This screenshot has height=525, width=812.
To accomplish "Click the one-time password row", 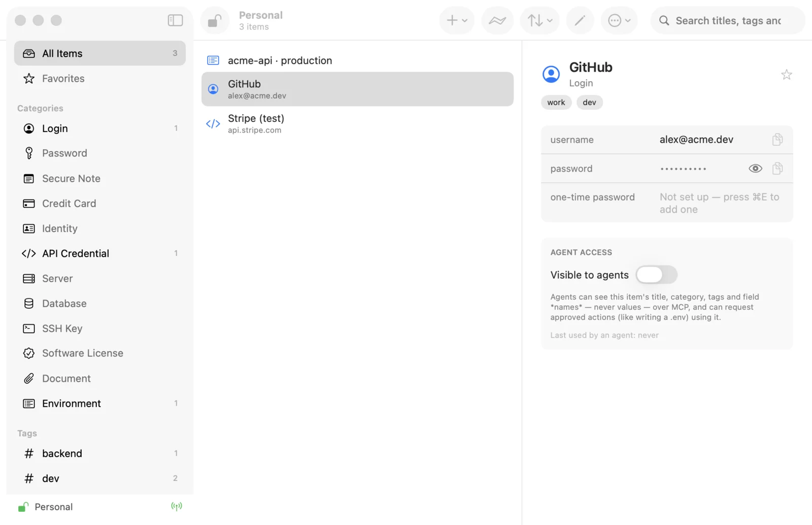I will click(x=667, y=203).
